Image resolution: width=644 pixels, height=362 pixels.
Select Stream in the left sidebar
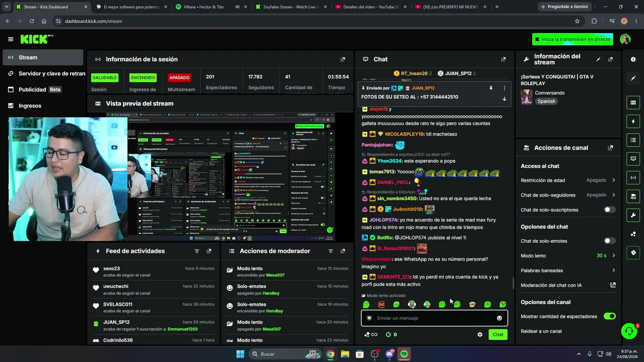(x=43, y=57)
